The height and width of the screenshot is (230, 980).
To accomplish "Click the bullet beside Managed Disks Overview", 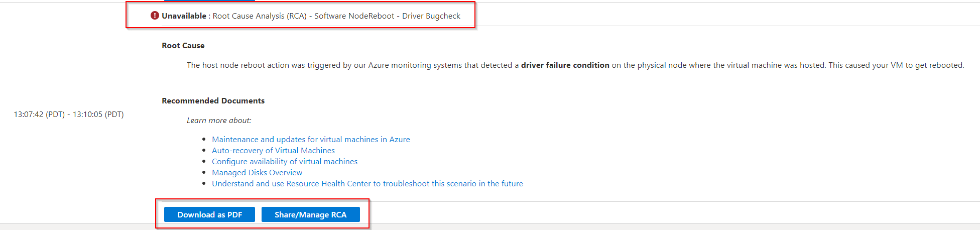I will (204, 173).
